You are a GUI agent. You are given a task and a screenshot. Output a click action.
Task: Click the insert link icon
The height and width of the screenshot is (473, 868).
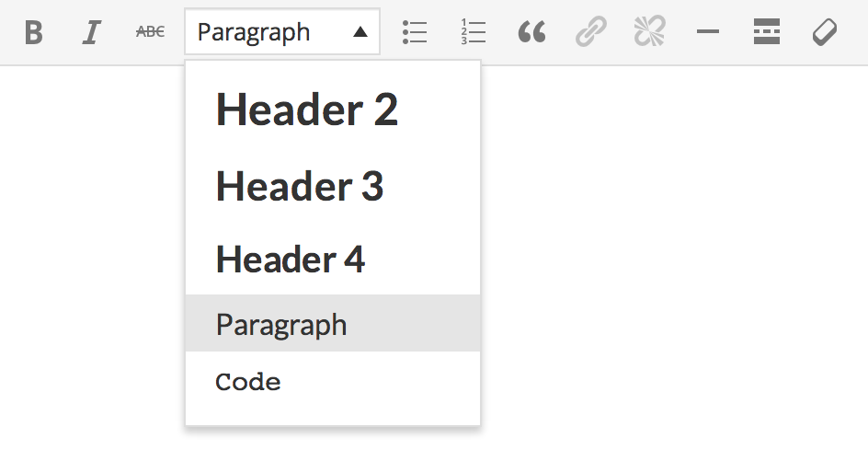pyautogui.click(x=590, y=33)
